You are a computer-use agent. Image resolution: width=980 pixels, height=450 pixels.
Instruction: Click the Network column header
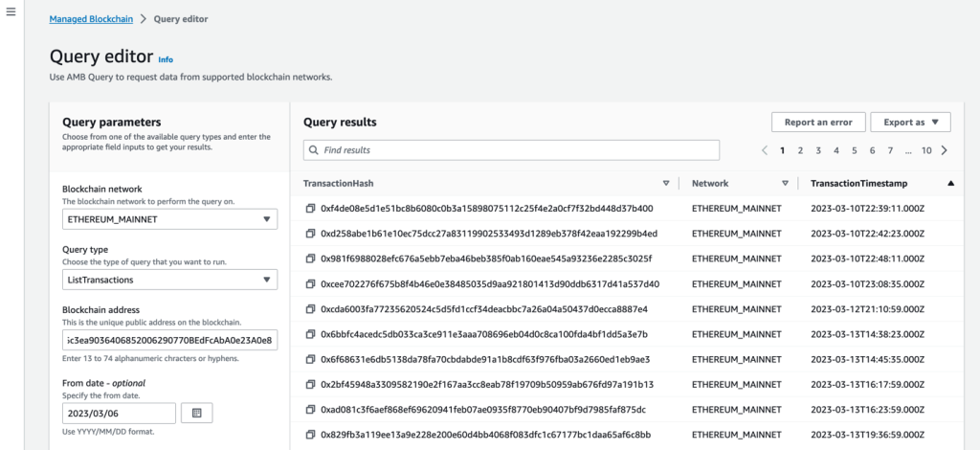(710, 184)
